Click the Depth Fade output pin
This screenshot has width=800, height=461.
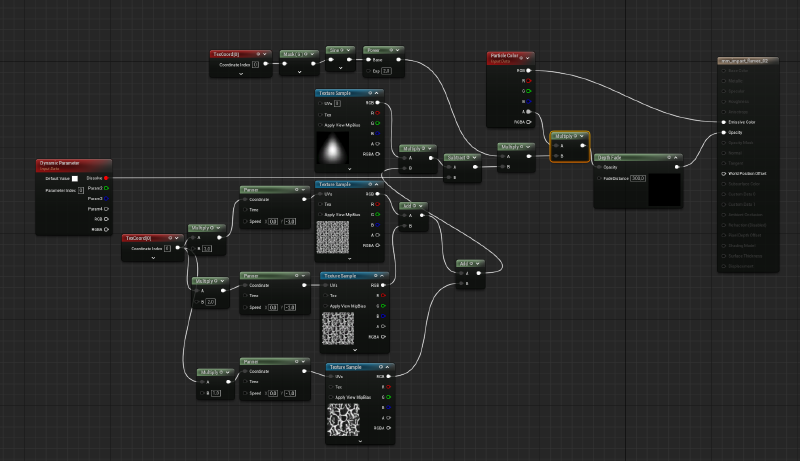[x=678, y=167]
